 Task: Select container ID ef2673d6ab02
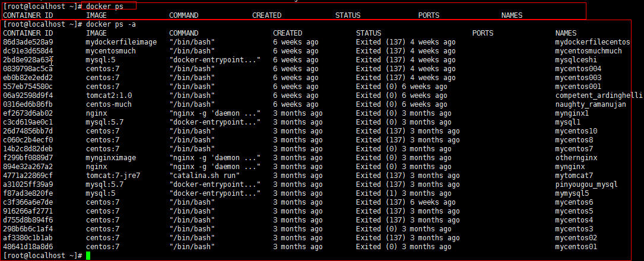28,113
